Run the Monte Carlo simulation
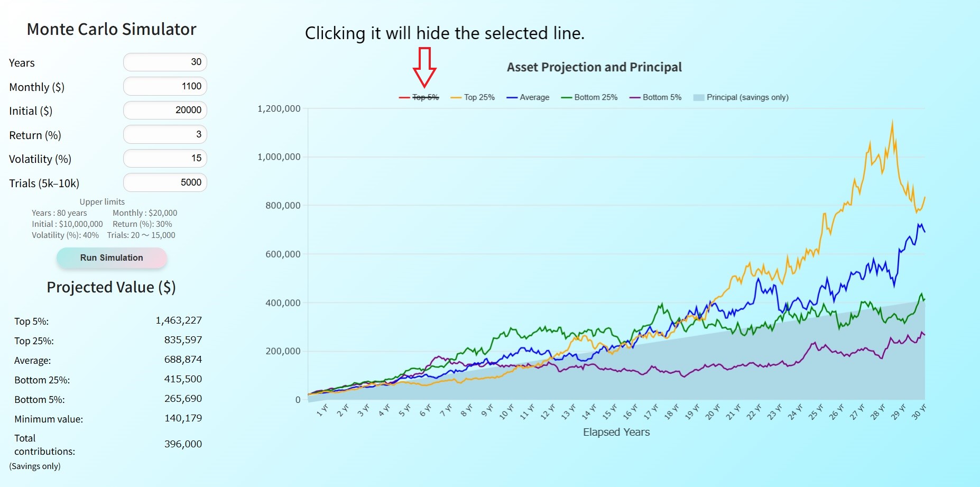The height and width of the screenshot is (487, 980). pyautogui.click(x=112, y=258)
